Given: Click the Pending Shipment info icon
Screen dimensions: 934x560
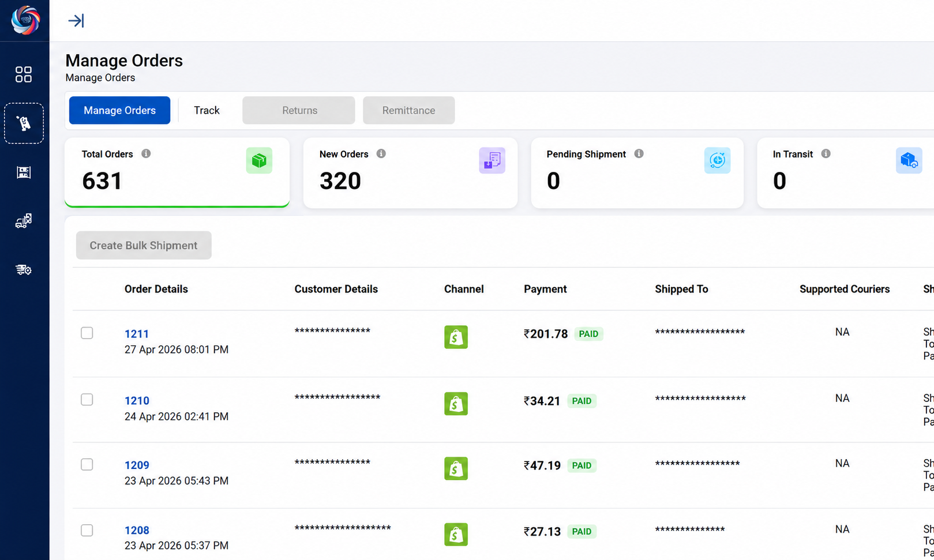Looking at the screenshot, I should coord(639,153).
